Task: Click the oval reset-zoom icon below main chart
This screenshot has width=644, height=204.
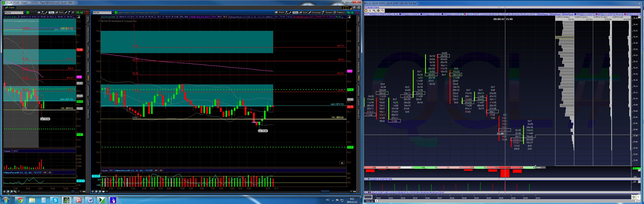Action: click(x=103, y=192)
